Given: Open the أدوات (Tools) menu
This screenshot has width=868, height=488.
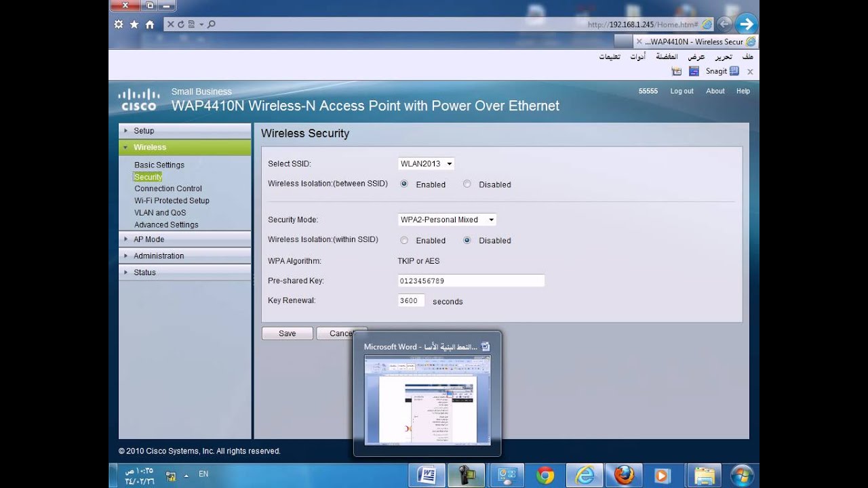Looking at the screenshot, I should pos(637,57).
